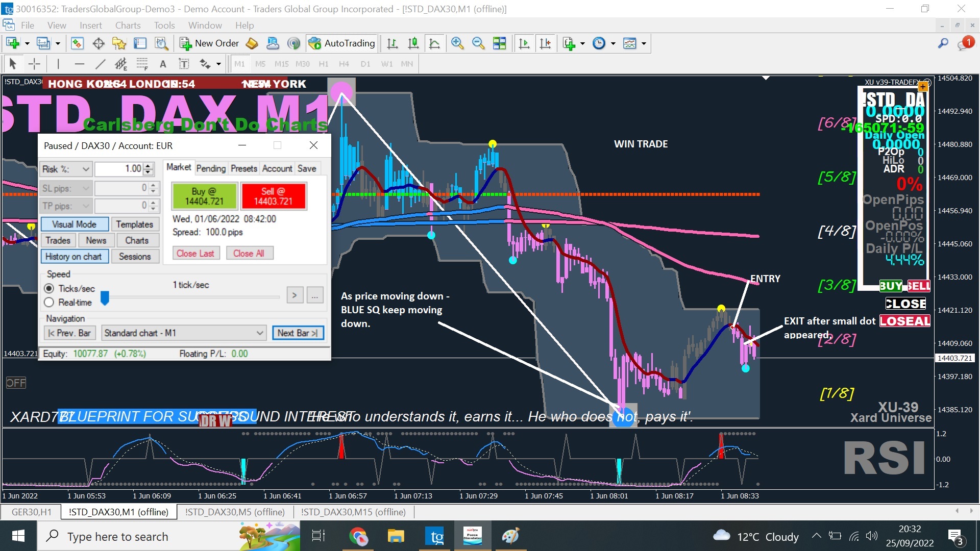
Task: Select the Real-time speed radio button
Action: point(50,303)
